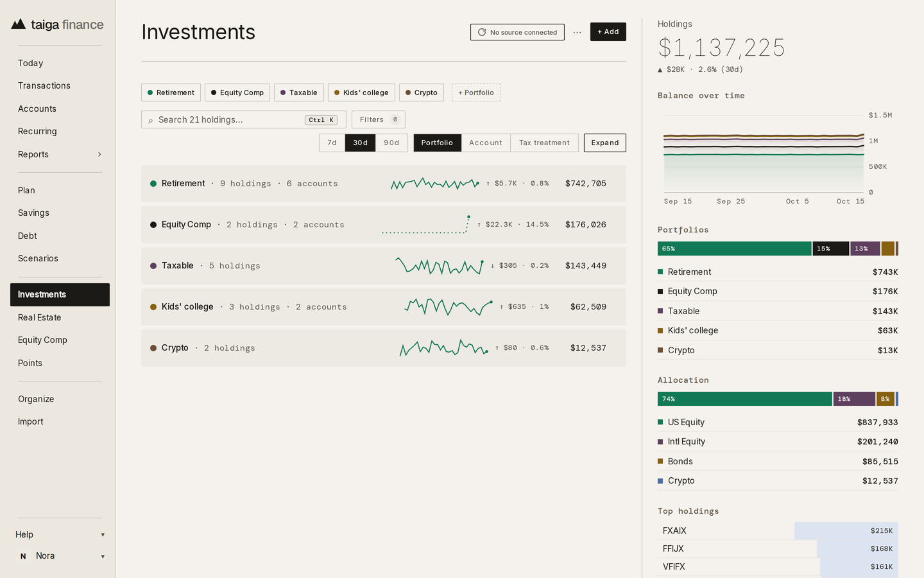Click the Crypto row sparkline chart
The width and height of the screenshot is (924, 578).
(444, 348)
